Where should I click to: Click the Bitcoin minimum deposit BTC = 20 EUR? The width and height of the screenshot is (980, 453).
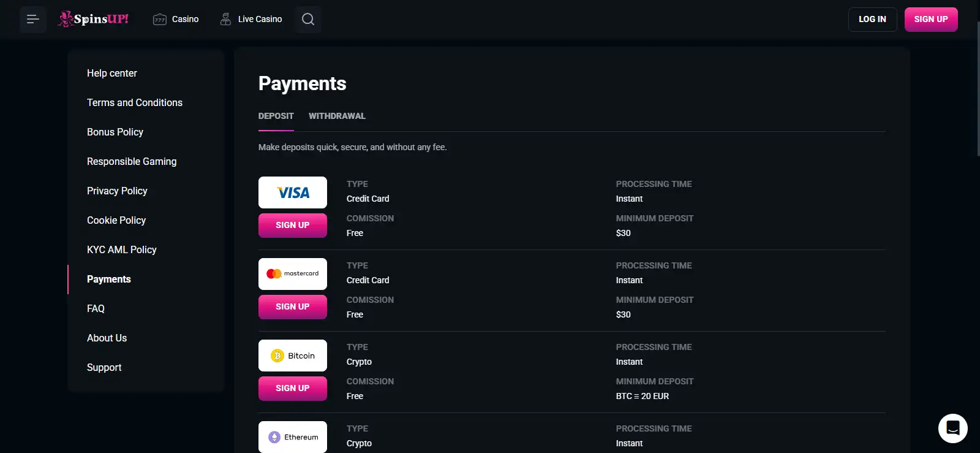click(x=643, y=396)
